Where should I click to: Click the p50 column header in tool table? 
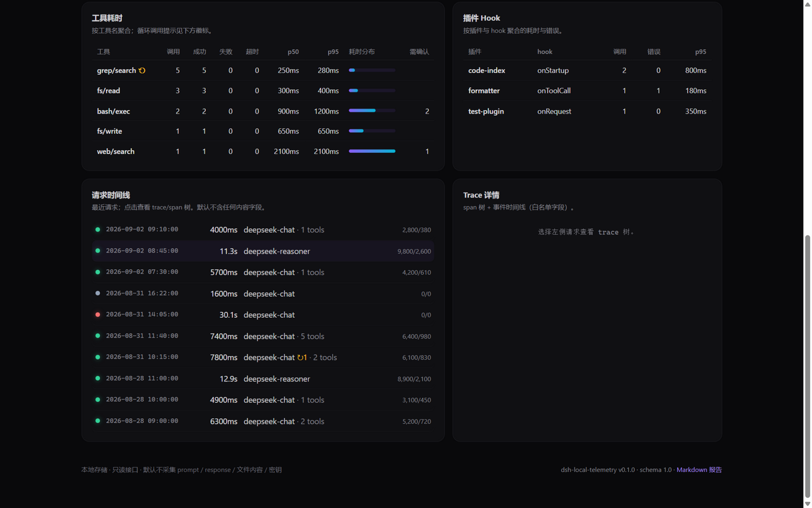tap(293, 51)
